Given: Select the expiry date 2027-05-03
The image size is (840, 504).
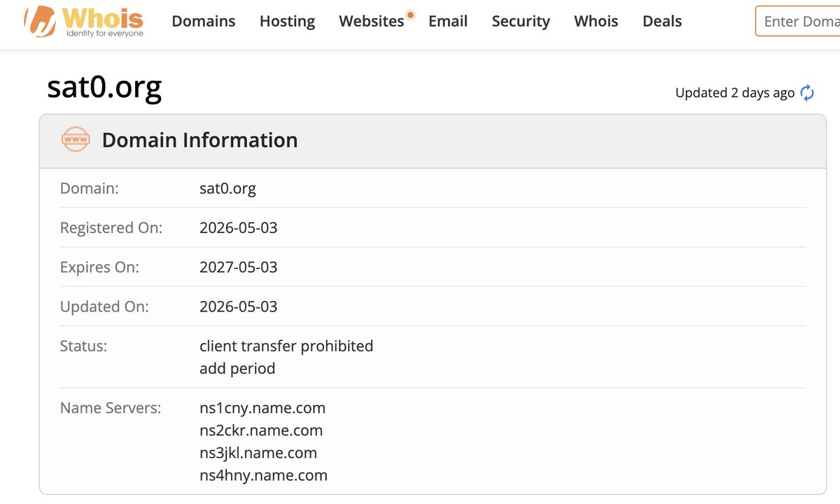Looking at the screenshot, I should tap(239, 267).
